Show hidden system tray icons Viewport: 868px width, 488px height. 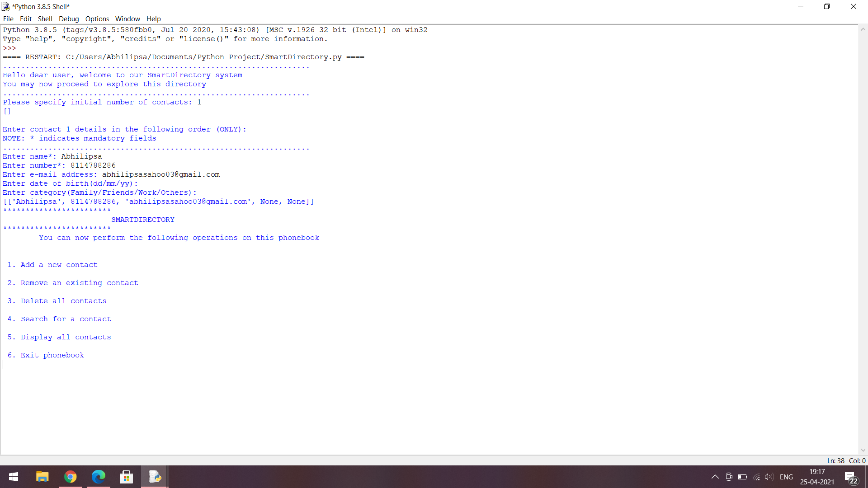715,477
